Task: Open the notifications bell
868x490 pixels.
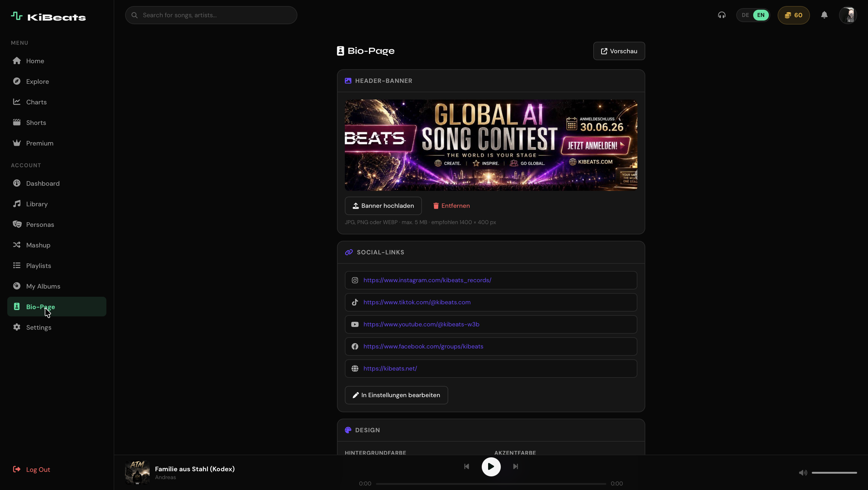Action: [824, 15]
